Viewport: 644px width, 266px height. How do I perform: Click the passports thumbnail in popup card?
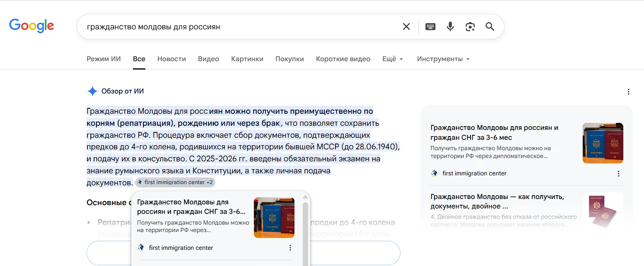(x=274, y=218)
